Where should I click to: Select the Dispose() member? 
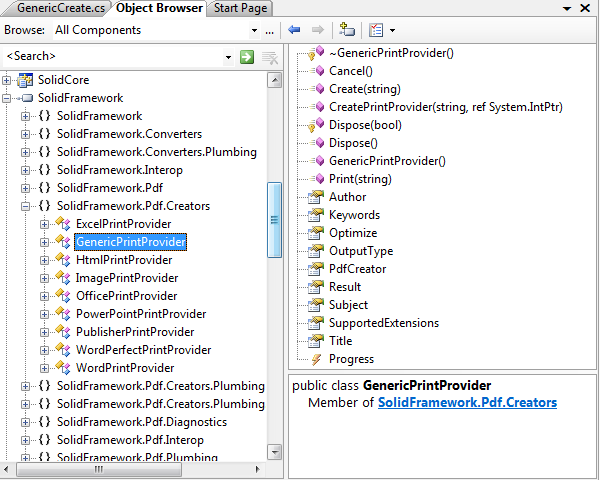(x=353, y=143)
